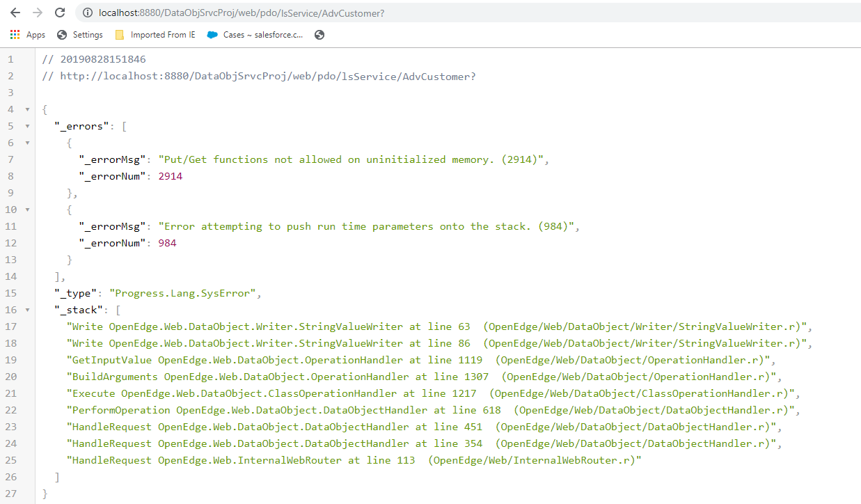
Task: Collapse the root JSON object on line 4
Action: coord(27,109)
